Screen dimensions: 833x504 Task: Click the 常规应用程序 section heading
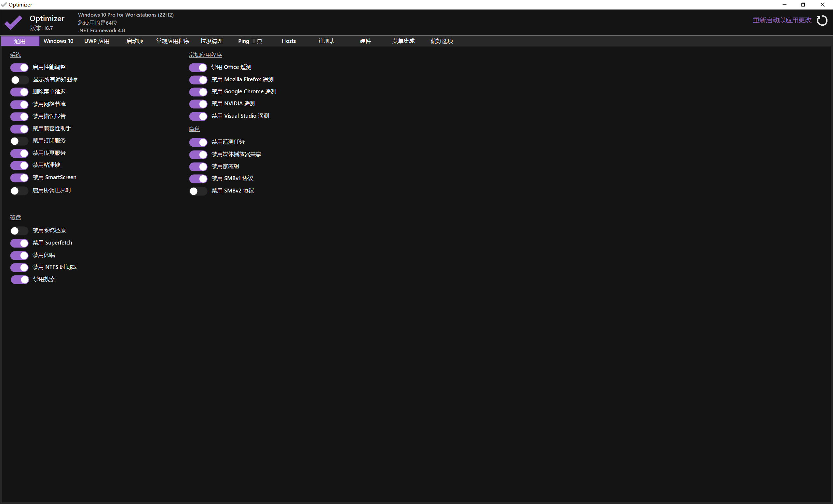coord(205,55)
